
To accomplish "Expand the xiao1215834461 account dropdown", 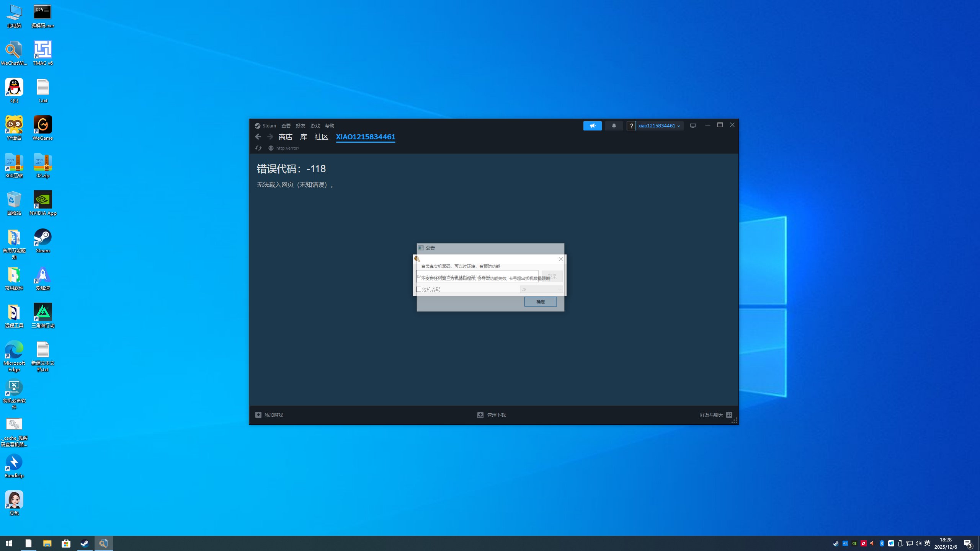I will (659, 126).
